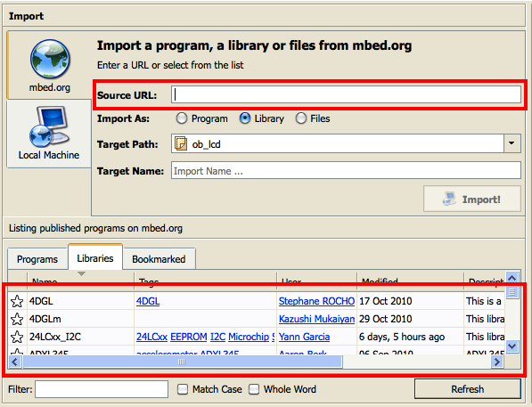Open Yann Garcia user link
Image resolution: width=532 pixels, height=407 pixels.
(x=305, y=337)
